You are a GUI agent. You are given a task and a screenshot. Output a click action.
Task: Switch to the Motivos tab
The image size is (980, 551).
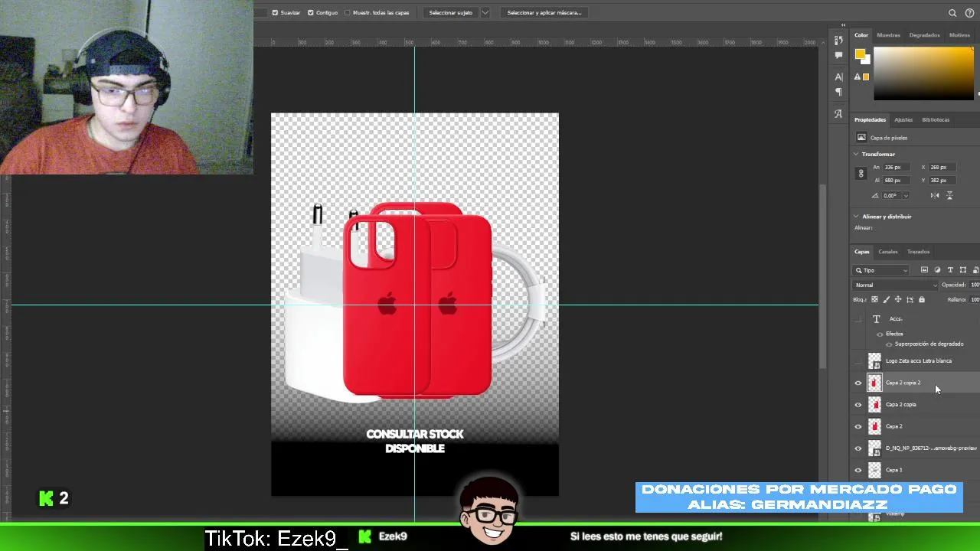[959, 35]
